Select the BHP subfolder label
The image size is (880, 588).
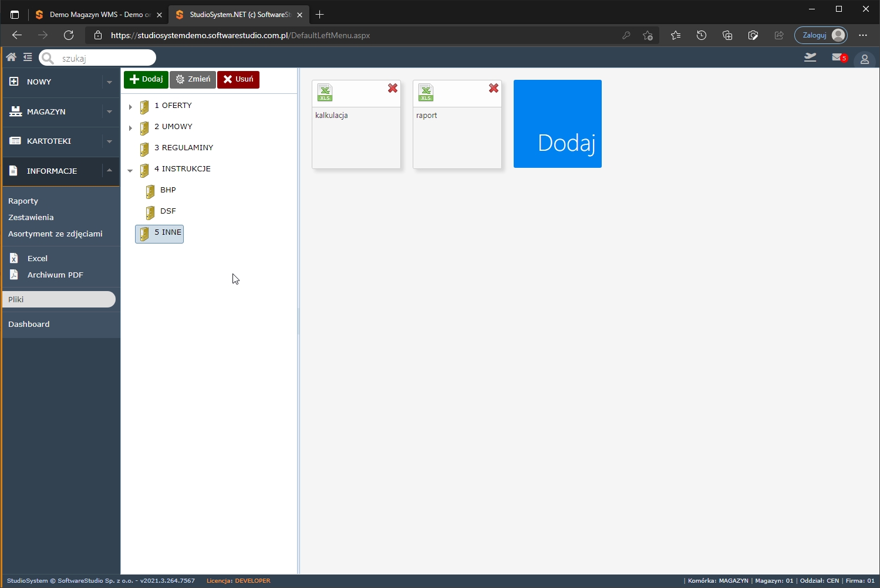point(168,190)
